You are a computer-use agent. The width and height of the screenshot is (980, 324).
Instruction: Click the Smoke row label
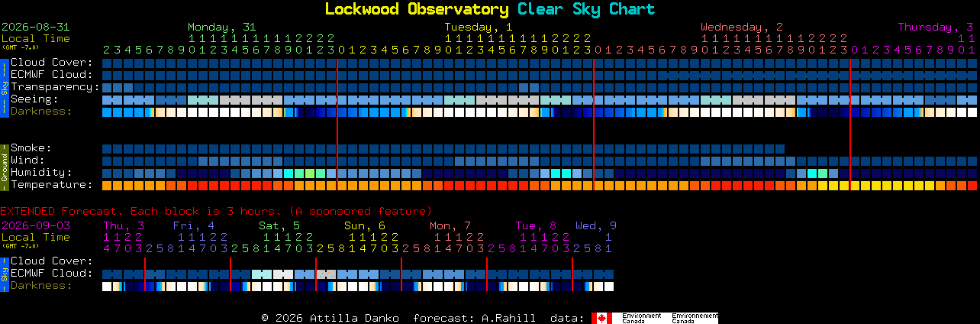[31, 148]
